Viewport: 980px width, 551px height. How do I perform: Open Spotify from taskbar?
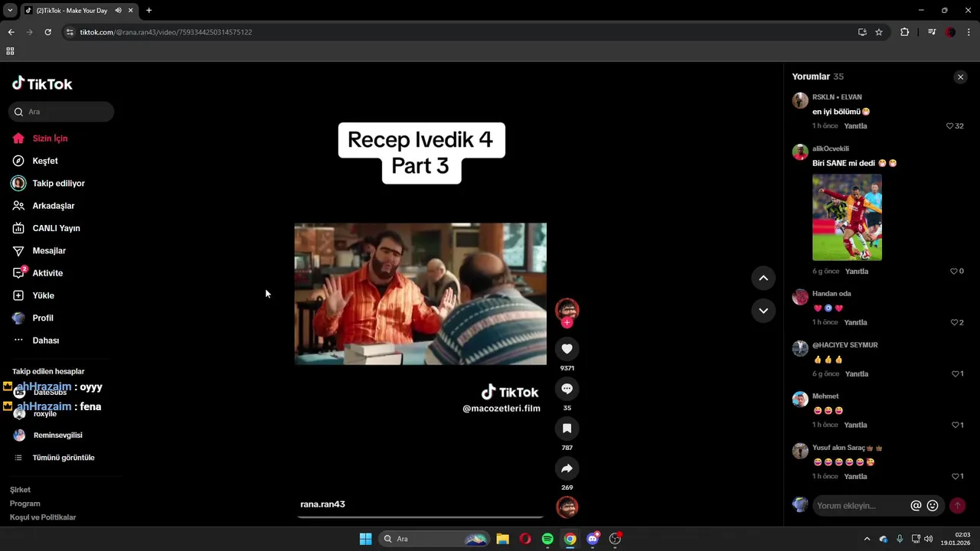pos(547,539)
